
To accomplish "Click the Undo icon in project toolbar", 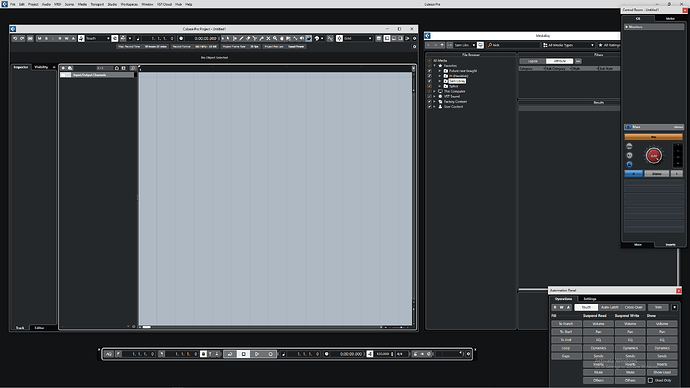I will pos(15,38).
